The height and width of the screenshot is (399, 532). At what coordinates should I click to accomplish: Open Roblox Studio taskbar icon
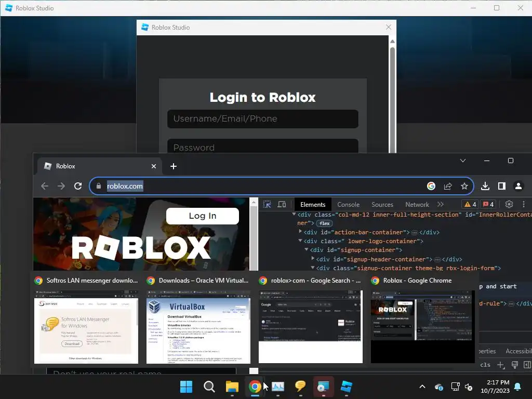coord(346,387)
